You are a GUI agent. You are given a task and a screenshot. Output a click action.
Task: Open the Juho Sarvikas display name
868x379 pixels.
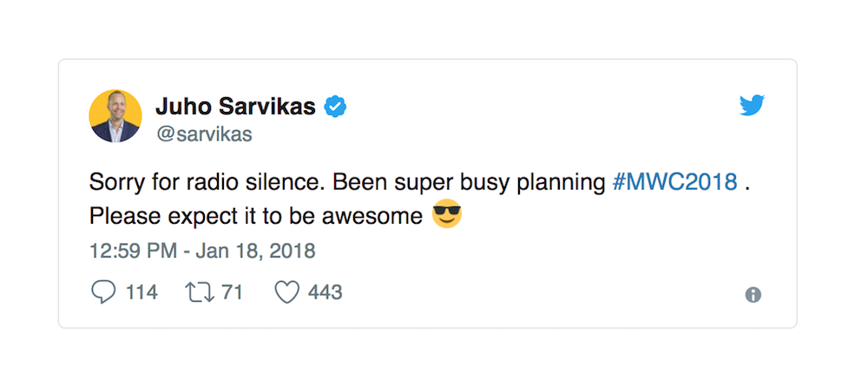tap(234, 107)
